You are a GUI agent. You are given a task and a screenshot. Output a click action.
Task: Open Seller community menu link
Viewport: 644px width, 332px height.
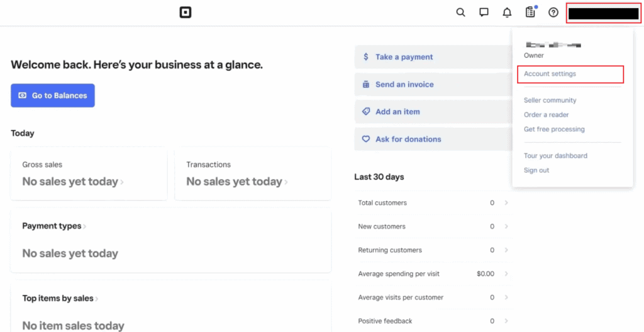(x=550, y=101)
